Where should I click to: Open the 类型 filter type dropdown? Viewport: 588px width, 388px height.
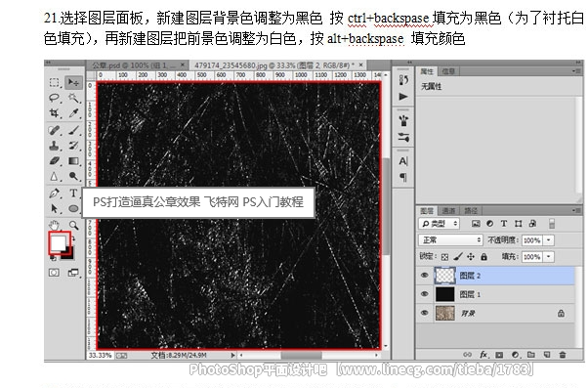pyautogui.click(x=439, y=224)
